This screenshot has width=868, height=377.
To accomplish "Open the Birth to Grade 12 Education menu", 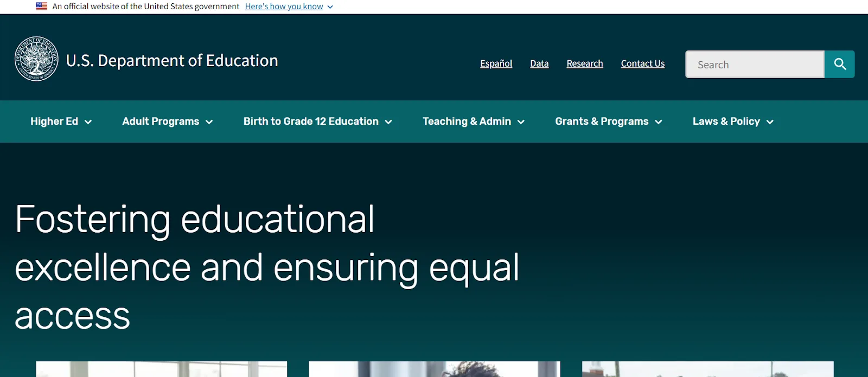I will (318, 122).
